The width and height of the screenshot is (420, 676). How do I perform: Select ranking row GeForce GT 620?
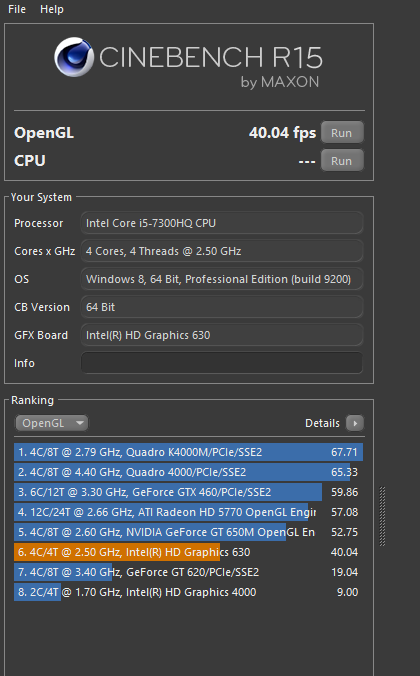[188, 572]
